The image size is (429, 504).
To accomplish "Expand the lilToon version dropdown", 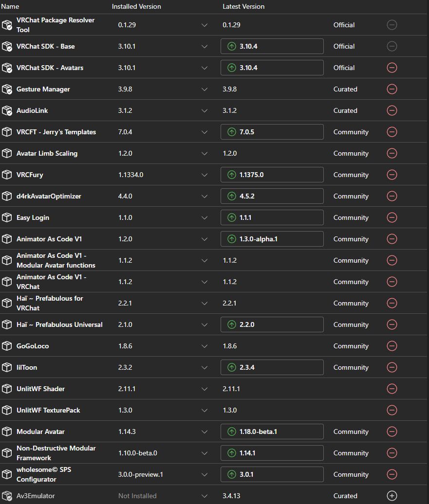I will click(x=205, y=367).
